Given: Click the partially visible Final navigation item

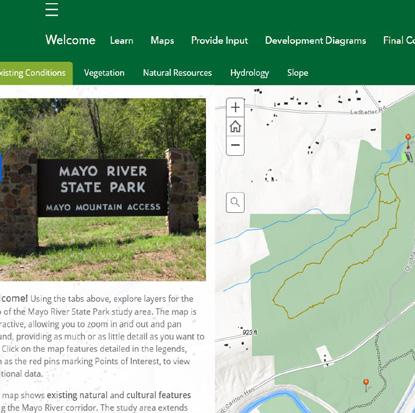Looking at the screenshot, I should (x=399, y=41).
